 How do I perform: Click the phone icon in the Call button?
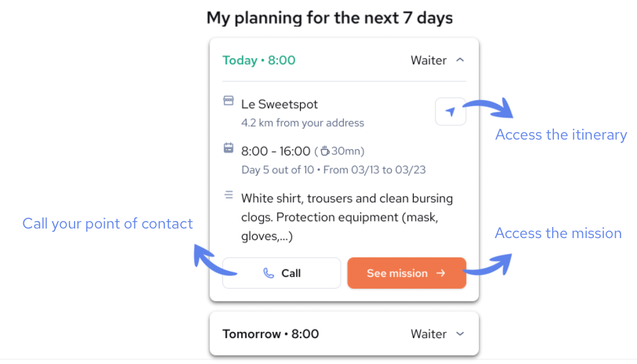268,273
